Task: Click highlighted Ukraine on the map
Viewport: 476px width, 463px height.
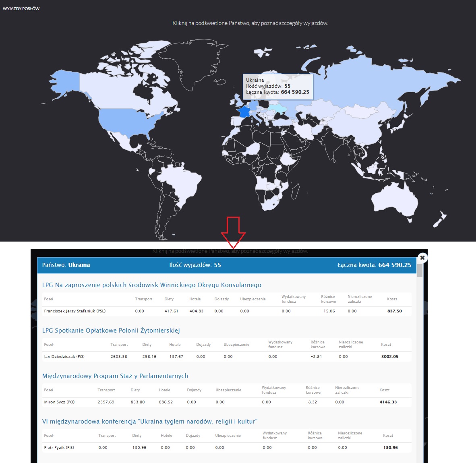Action: point(278,109)
